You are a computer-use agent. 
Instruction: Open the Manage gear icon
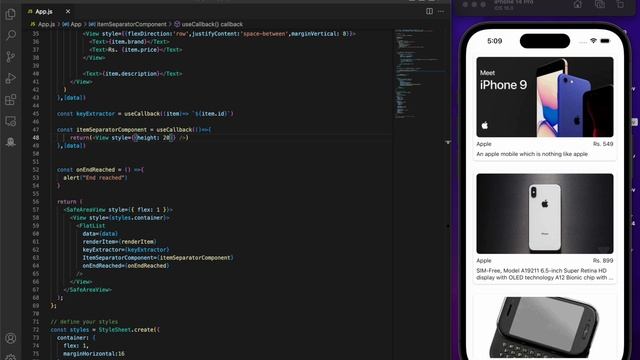tap(11, 357)
